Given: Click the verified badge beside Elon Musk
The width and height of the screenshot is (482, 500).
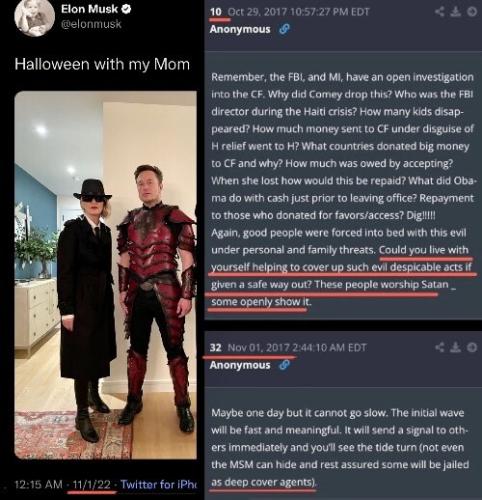Looking at the screenshot, I should point(126,9).
